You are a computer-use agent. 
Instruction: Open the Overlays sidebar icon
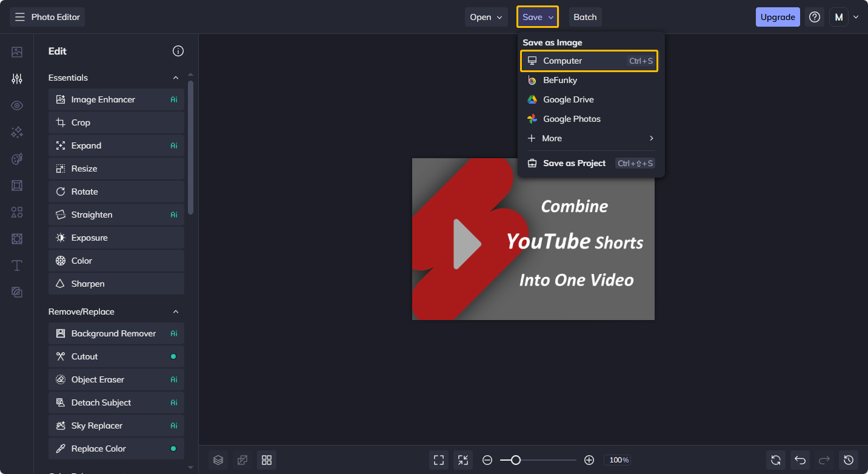click(17, 239)
